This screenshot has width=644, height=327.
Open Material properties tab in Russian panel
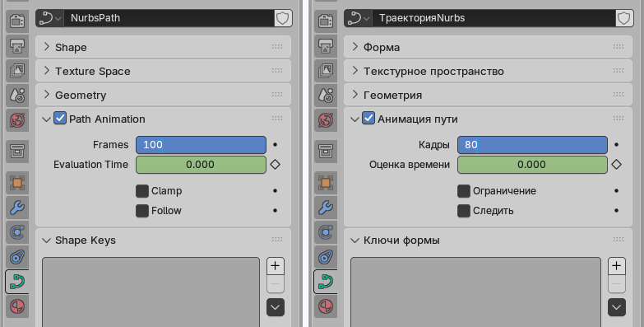coord(326,307)
